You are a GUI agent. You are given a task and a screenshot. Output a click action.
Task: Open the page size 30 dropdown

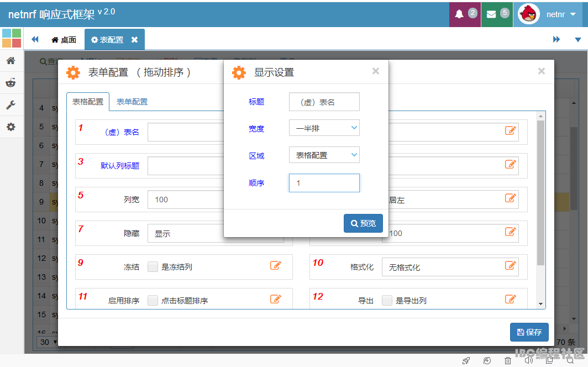(48, 342)
